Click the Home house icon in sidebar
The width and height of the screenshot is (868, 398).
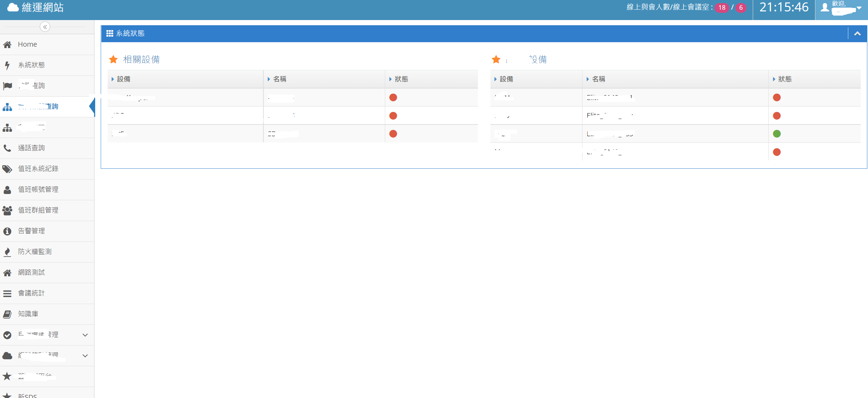[7, 45]
